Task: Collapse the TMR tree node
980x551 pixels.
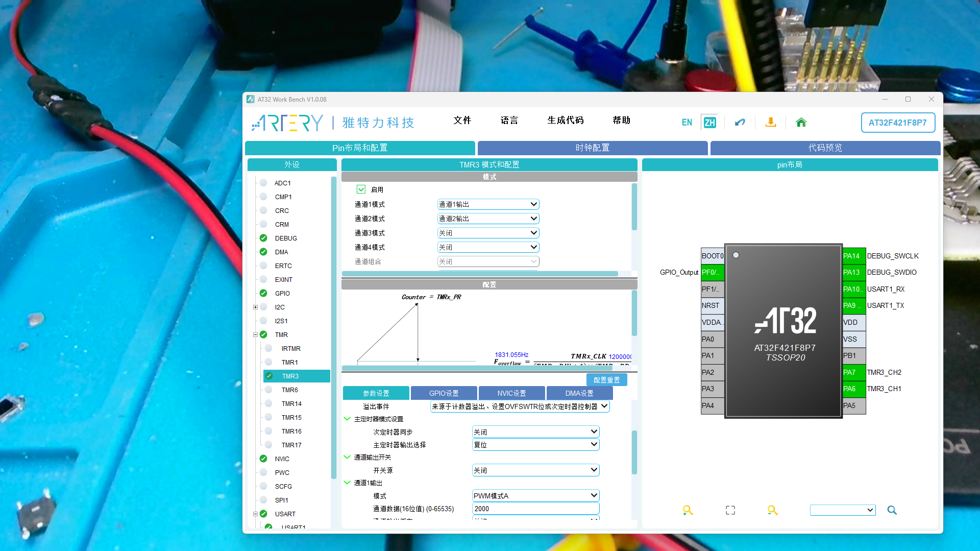Action: [x=255, y=334]
